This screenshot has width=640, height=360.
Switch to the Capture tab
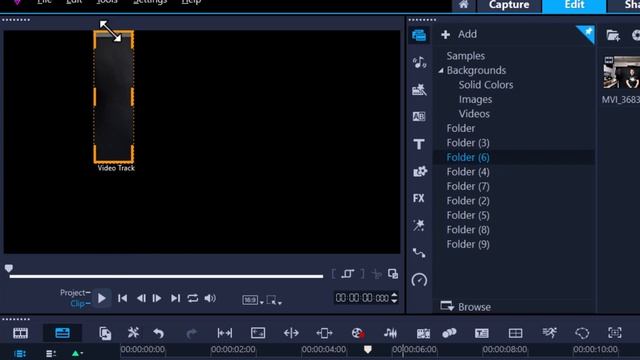[509, 5]
